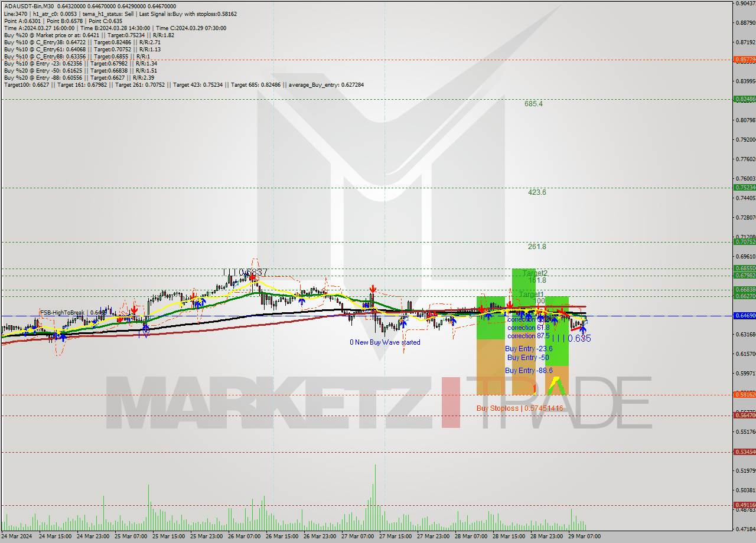Select the '24 Mar 15:00' time label
The image size is (756, 543).
55,537
